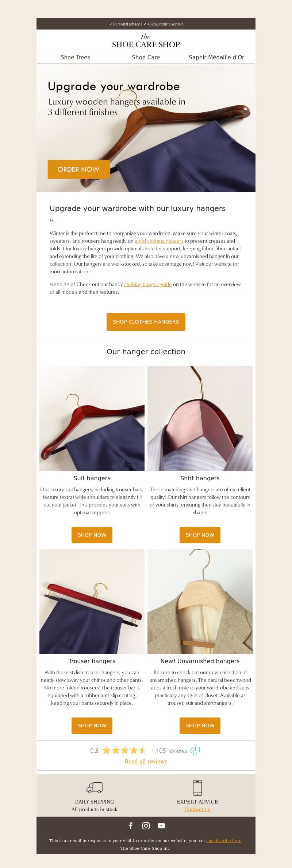Open the Read all reviews link
292x868 pixels.
(x=146, y=762)
